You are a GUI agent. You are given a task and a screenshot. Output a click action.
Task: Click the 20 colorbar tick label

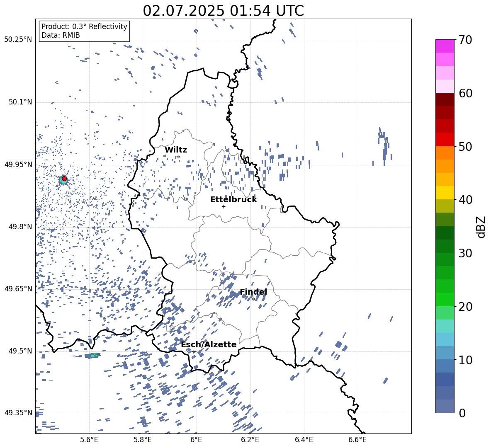tap(465, 307)
